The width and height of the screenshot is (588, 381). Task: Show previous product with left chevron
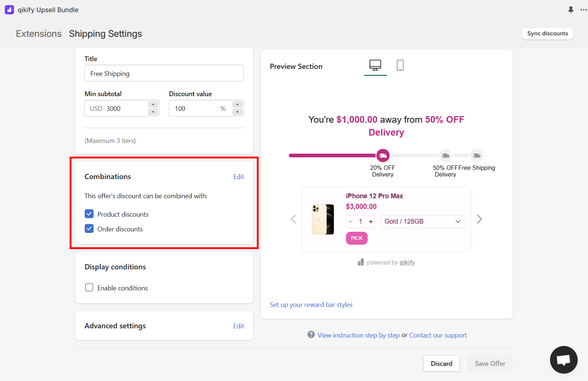click(x=294, y=219)
